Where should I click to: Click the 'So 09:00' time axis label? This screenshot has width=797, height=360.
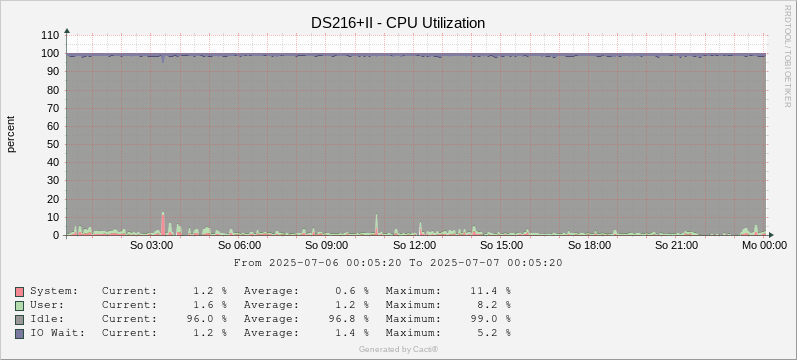(327, 246)
